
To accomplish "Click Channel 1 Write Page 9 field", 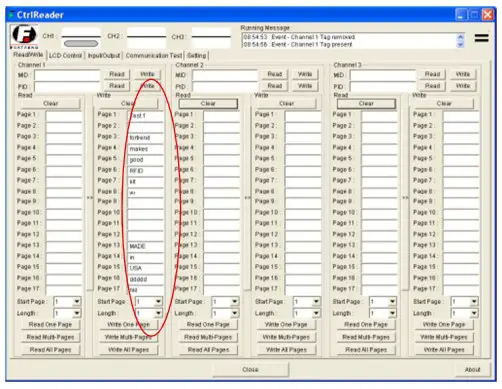I will [x=146, y=202].
